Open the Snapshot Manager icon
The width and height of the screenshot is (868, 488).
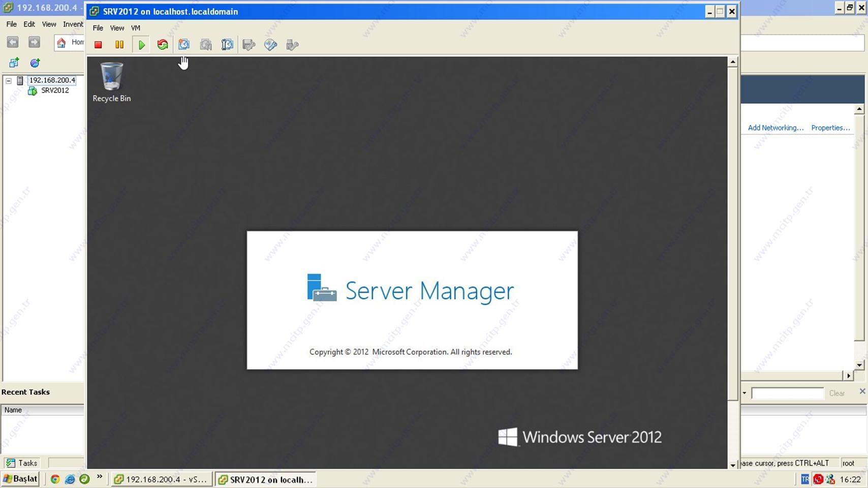point(227,45)
